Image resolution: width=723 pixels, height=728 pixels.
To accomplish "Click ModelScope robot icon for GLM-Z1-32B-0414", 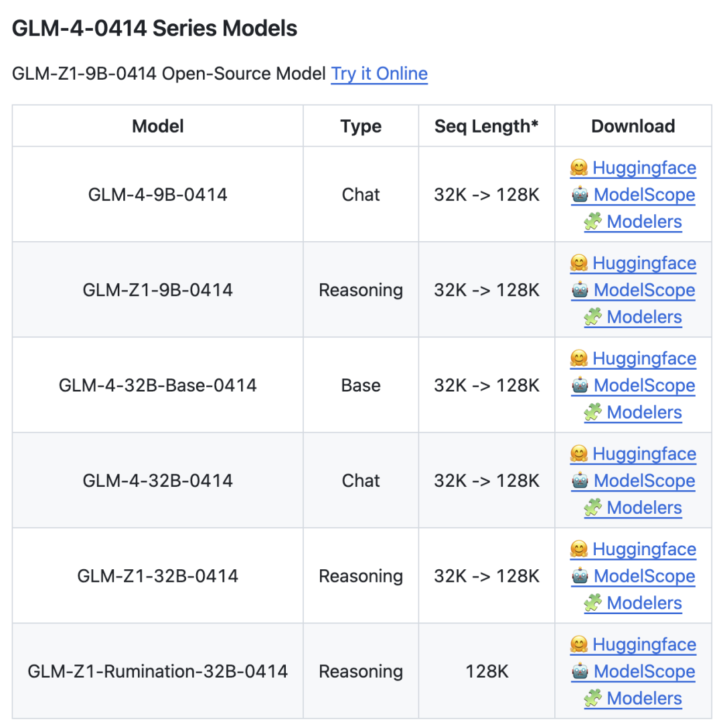I will [x=580, y=576].
